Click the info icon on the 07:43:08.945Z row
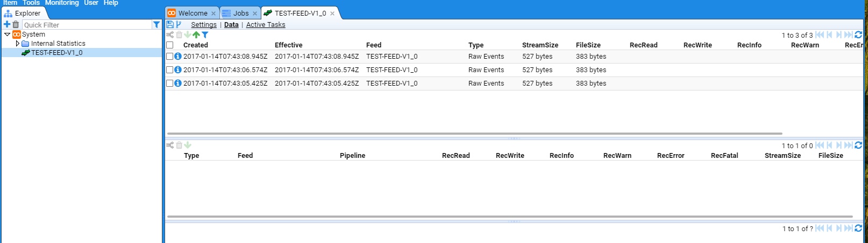The height and width of the screenshot is (243, 868). (178, 56)
